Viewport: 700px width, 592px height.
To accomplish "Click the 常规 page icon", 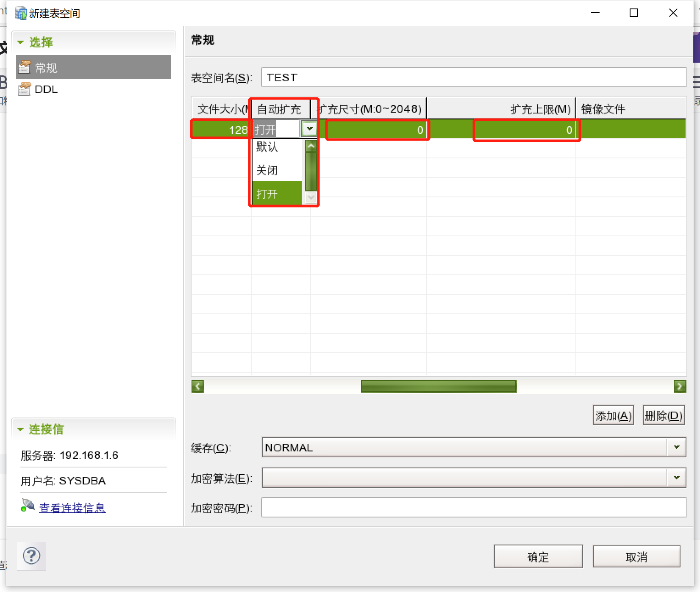I will tap(25, 67).
